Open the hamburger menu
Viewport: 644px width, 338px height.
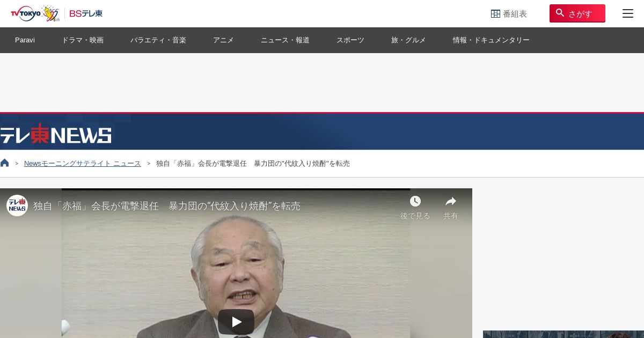[x=628, y=13]
